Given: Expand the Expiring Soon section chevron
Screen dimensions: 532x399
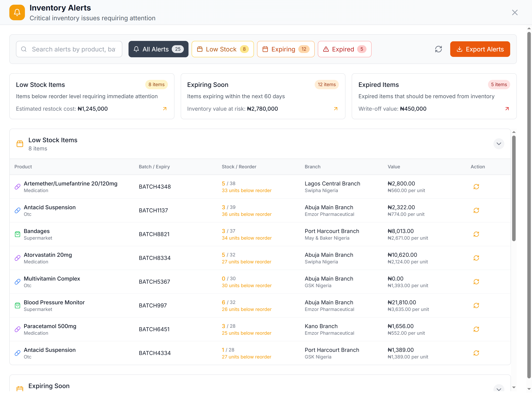Looking at the screenshot, I should pos(499,389).
